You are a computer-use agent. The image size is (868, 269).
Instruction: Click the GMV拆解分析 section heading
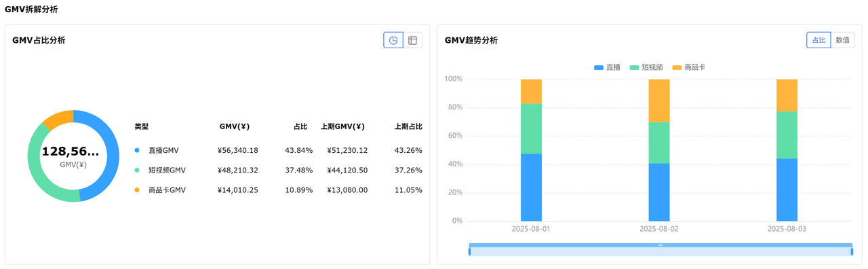coord(31,9)
